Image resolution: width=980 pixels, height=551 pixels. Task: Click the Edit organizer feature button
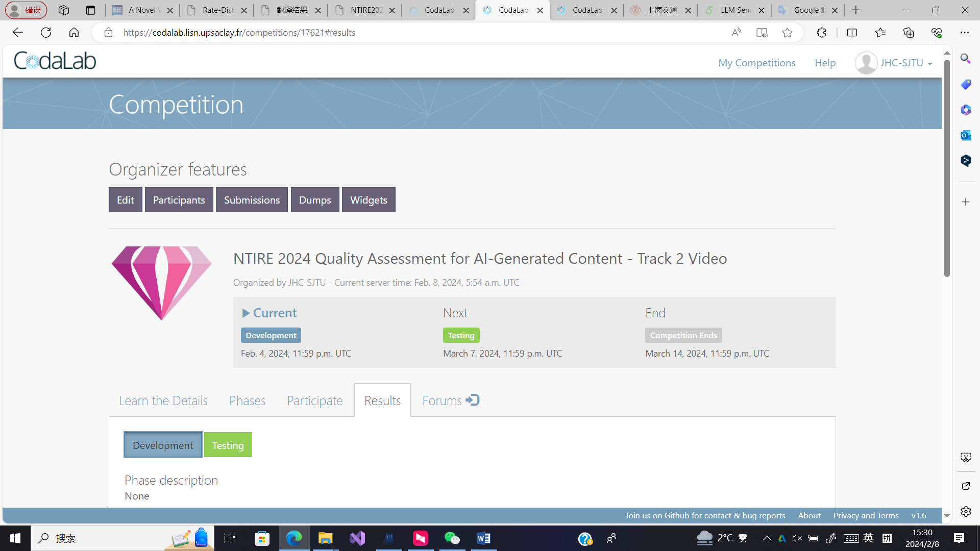[x=125, y=199]
